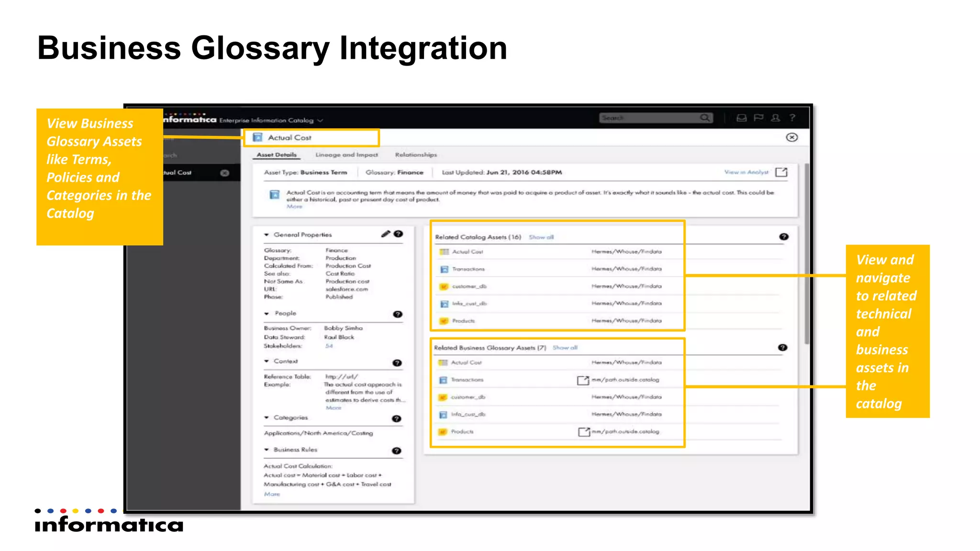This screenshot has width=980, height=551.
Task: Click Transactions icon in Related Catalog Assets
Action: [444, 269]
